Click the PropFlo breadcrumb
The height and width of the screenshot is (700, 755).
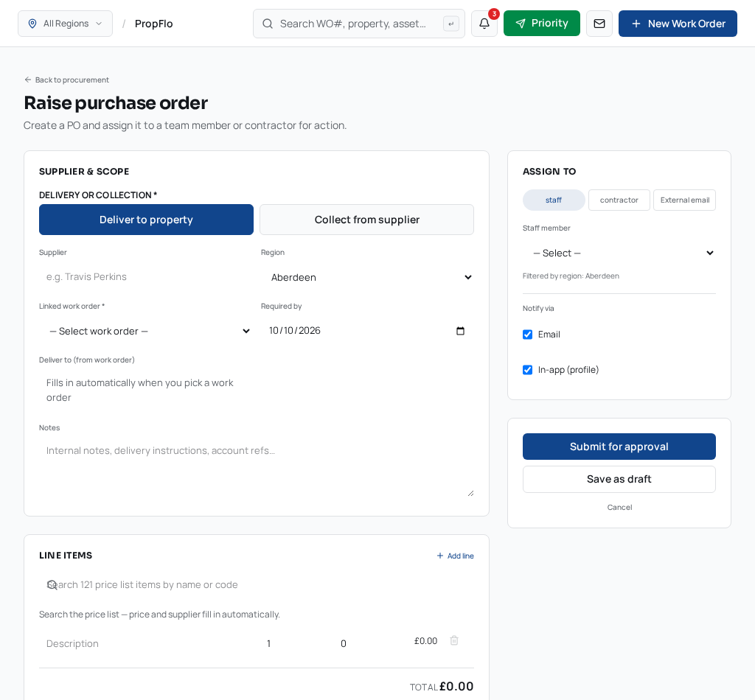(x=153, y=24)
